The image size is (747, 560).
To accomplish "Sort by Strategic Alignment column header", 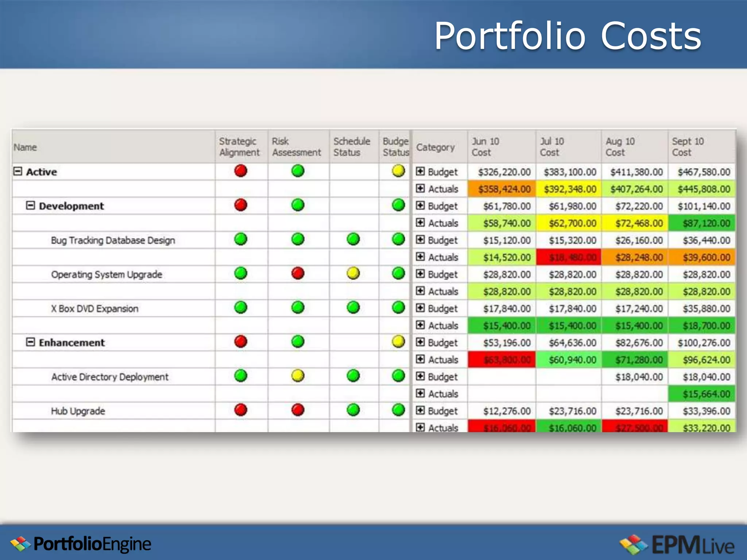I will (241, 147).
